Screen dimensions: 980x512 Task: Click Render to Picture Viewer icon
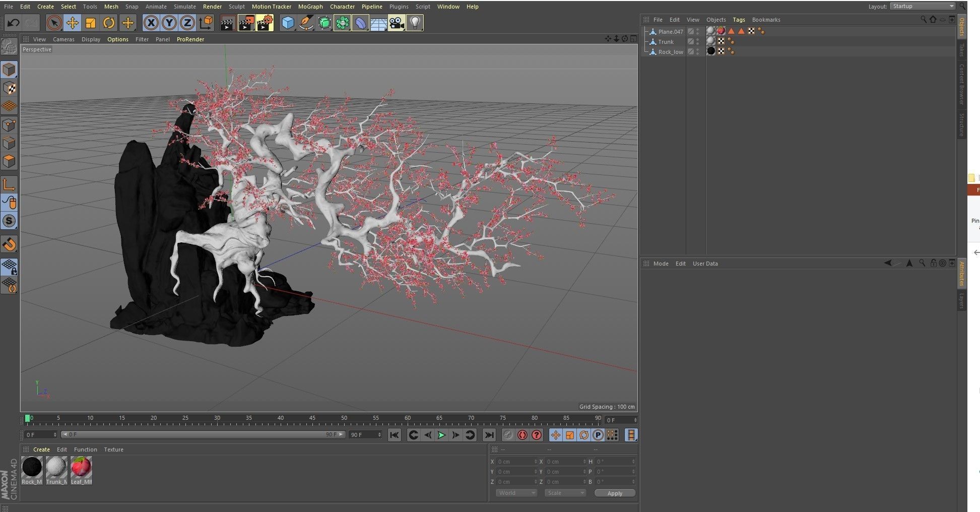(x=246, y=23)
